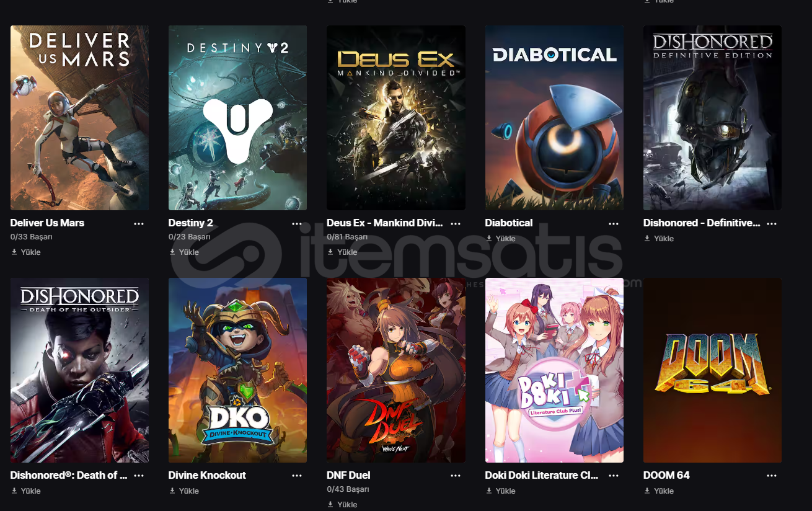
Task: Open the three-dot menu for Diabotical
Action: pyautogui.click(x=614, y=224)
